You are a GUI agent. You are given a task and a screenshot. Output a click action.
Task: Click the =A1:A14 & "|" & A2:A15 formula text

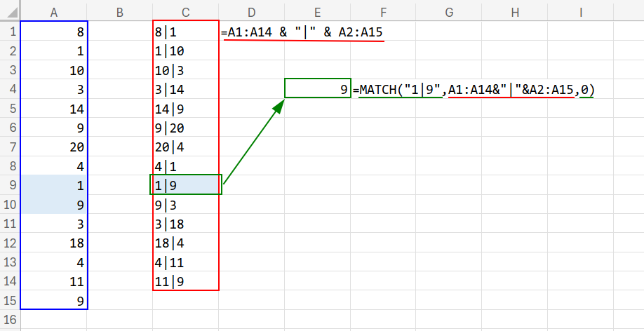(x=302, y=32)
